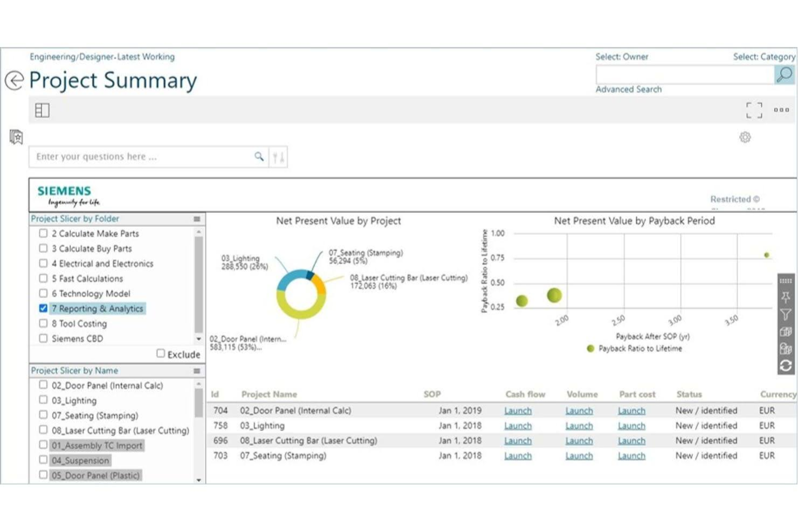This screenshot has height=532, width=798.
Task: Open Advanced Search
Action: [x=628, y=89]
